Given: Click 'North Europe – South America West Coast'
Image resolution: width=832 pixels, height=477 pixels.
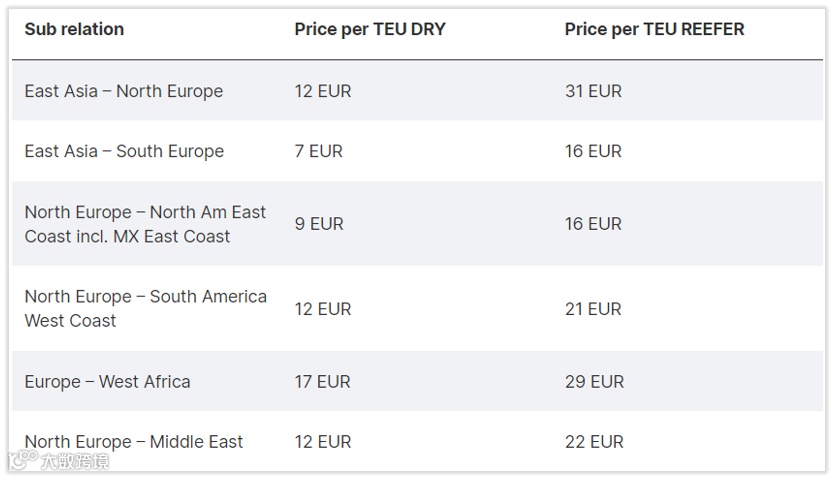Looking at the screenshot, I should (145, 308).
